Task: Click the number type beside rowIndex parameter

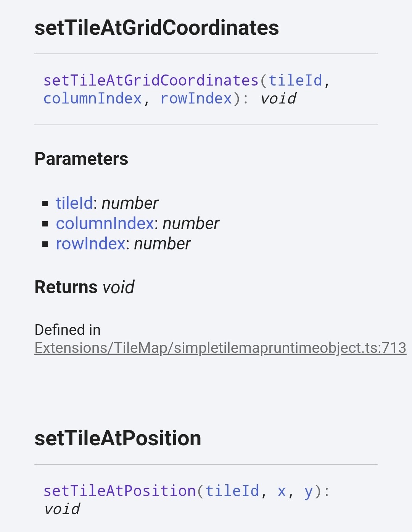Action: pyautogui.click(x=163, y=244)
